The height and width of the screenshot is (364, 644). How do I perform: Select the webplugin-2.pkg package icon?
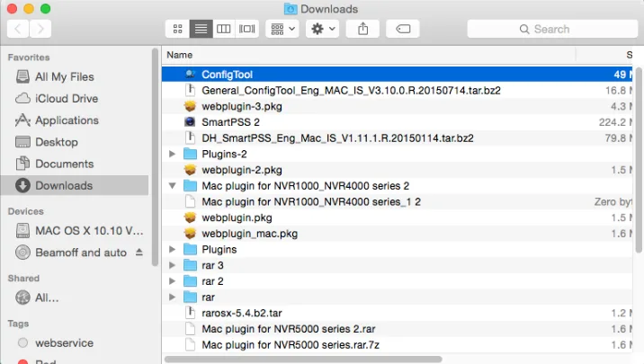(x=190, y=170)
